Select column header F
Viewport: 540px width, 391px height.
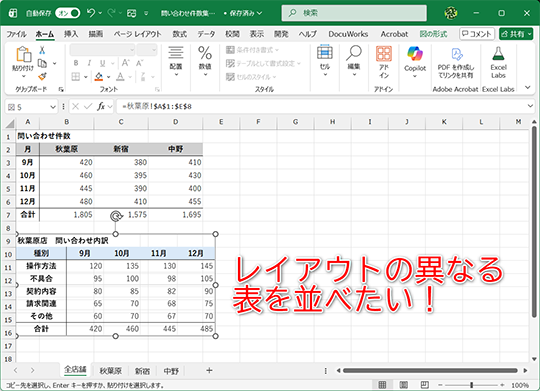click(x=258, y=122)
